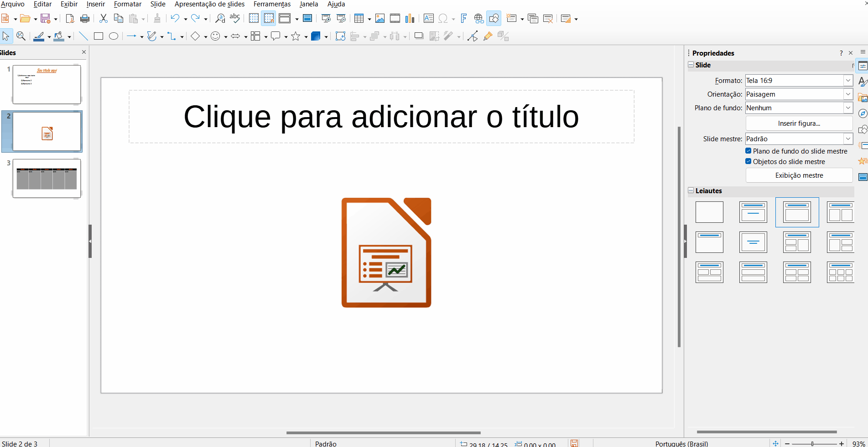Screen dimensions: 868x447
Task: Choose the Rectangle shape tool
Action: pos(99,36)
